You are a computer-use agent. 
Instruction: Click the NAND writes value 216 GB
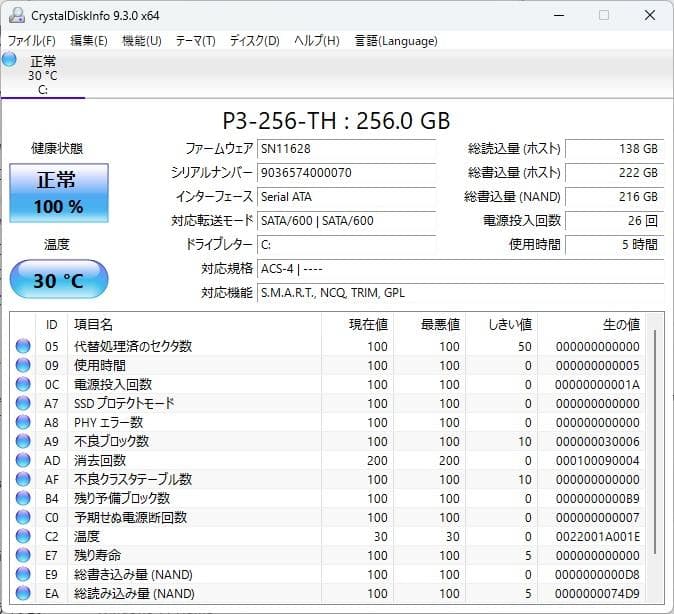click(615, 197)
